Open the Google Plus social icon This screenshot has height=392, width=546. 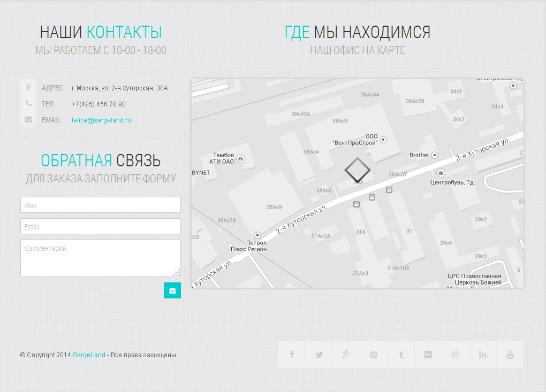pyautogui.click(x=346, y=355)
